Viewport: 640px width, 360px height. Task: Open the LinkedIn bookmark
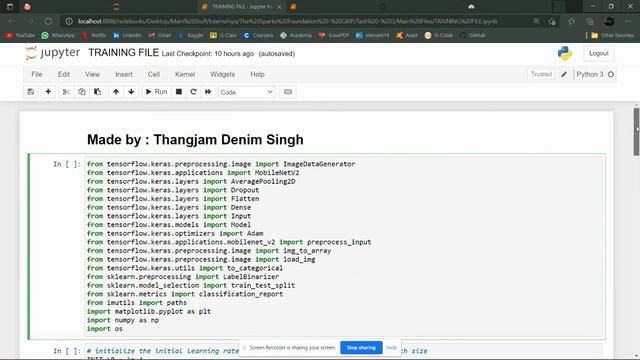pos(127,36)
